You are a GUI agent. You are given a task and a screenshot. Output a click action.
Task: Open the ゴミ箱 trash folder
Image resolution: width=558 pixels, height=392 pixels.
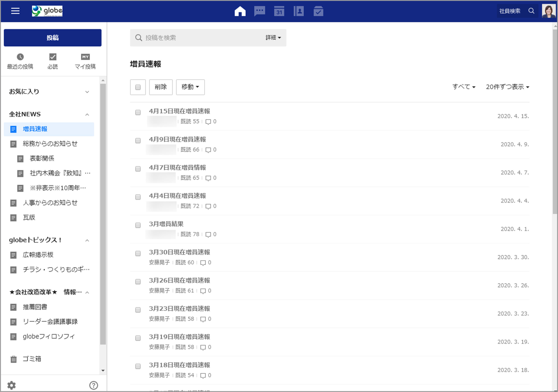32,359
